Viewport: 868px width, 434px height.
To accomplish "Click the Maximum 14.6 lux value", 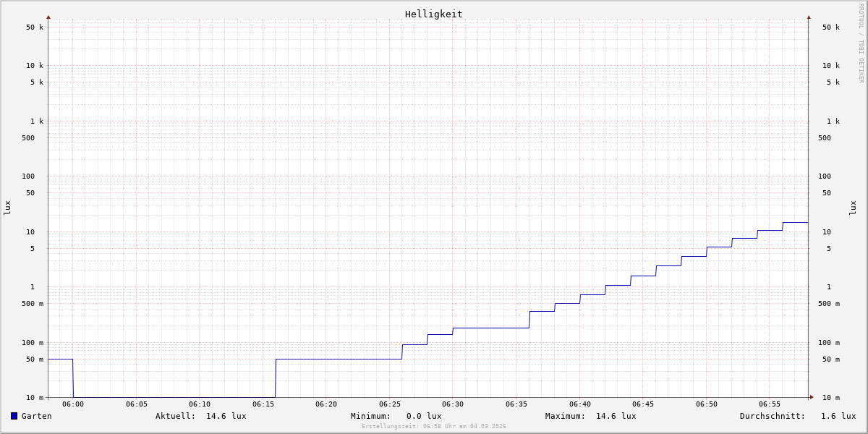I will pos(616,416).
